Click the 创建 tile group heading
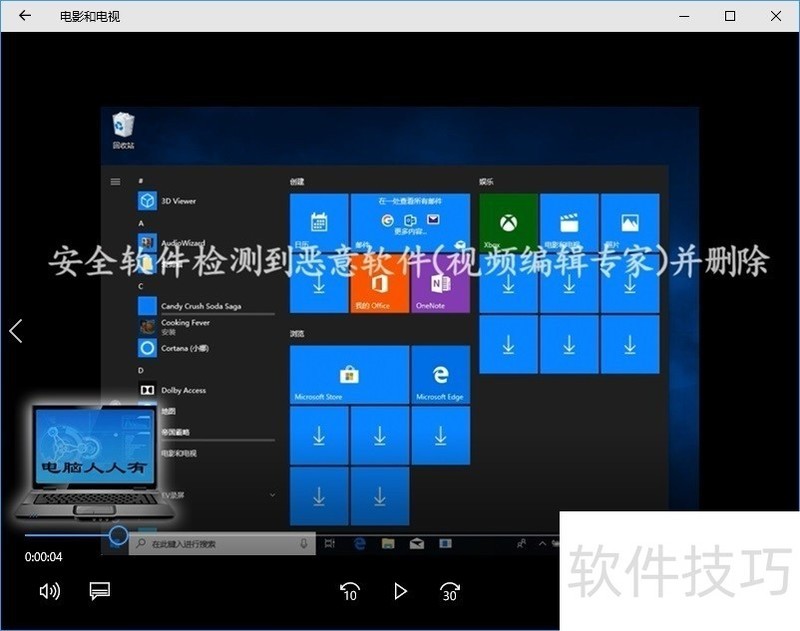The width and height of the screenshot is (800, 631). pyautogui.click(x=297, y=182)
